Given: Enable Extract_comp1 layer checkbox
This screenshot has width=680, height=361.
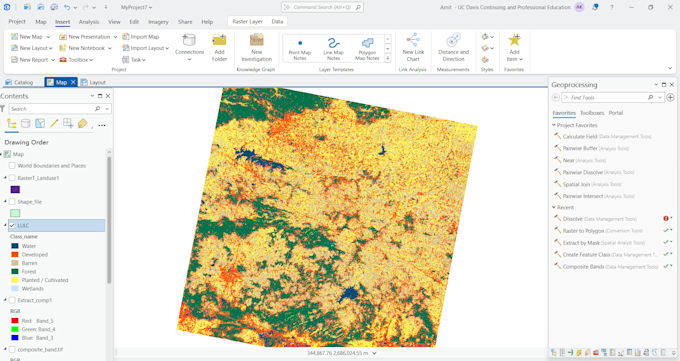Looking at the screenshot, I should tap(12, 300).
